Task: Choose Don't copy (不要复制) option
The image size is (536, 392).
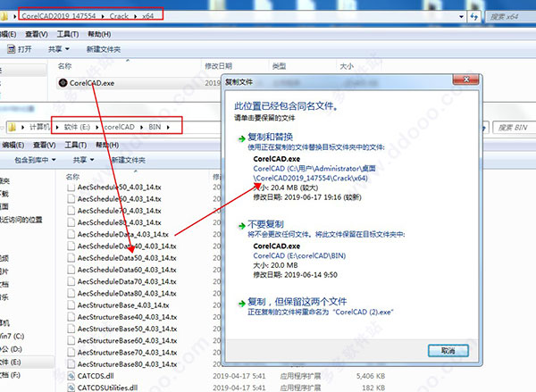Action: click(265, 224)
